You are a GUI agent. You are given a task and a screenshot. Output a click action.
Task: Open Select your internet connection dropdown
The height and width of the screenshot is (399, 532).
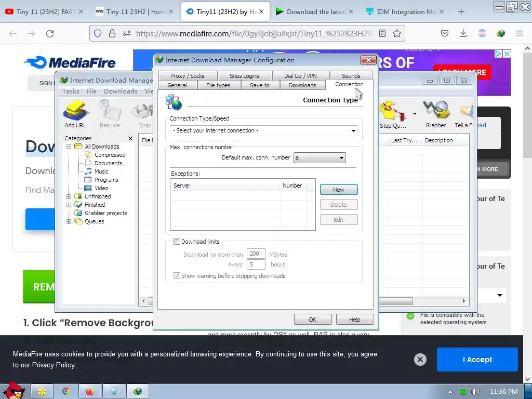(264, 130)
